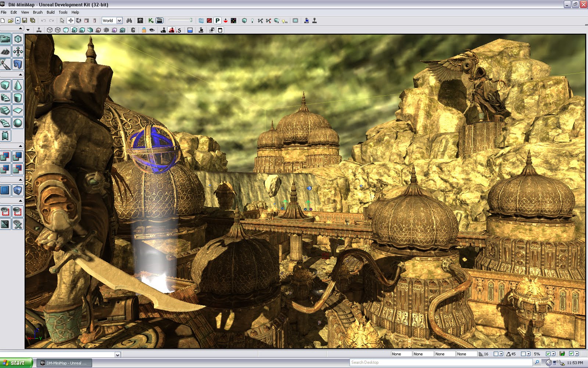The image size is (588, 368).
Task: Collapse the brush builders section
Action: [x=20, y=75]
